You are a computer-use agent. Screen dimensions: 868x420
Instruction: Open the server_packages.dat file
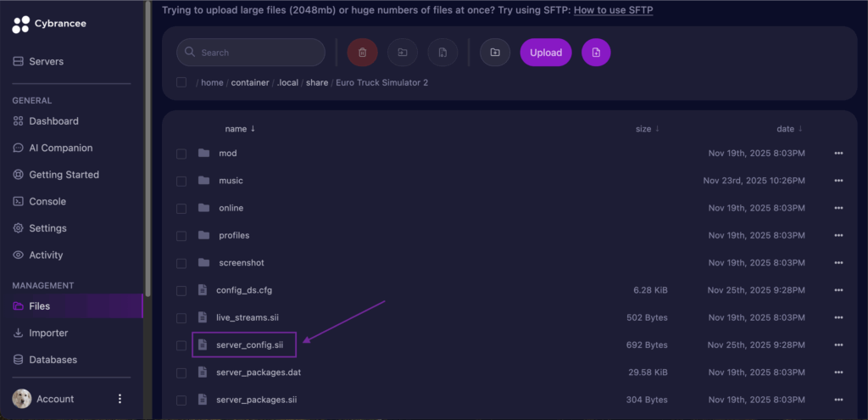click(x=259, y=372)
